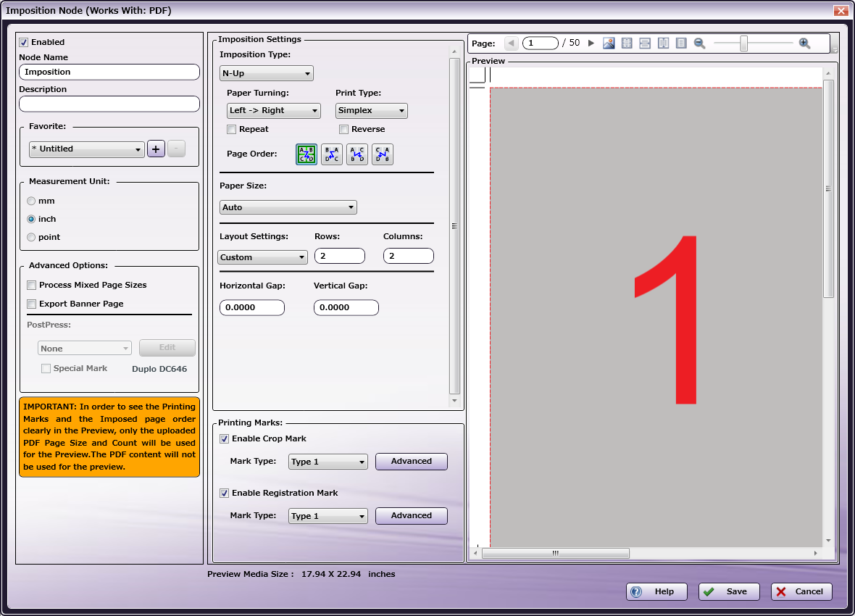Click the fit page icon beside picture icon

pyautogui.click(x=627, y=43)
